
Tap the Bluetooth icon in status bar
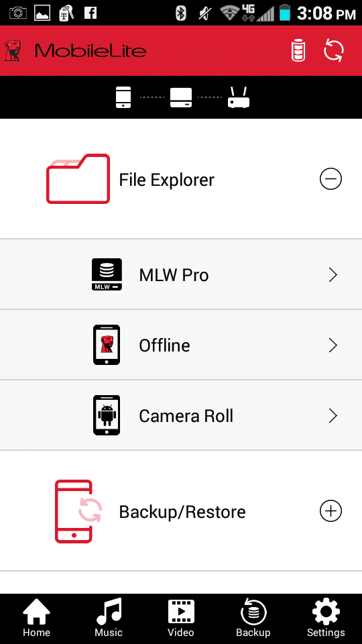[180, 13]
